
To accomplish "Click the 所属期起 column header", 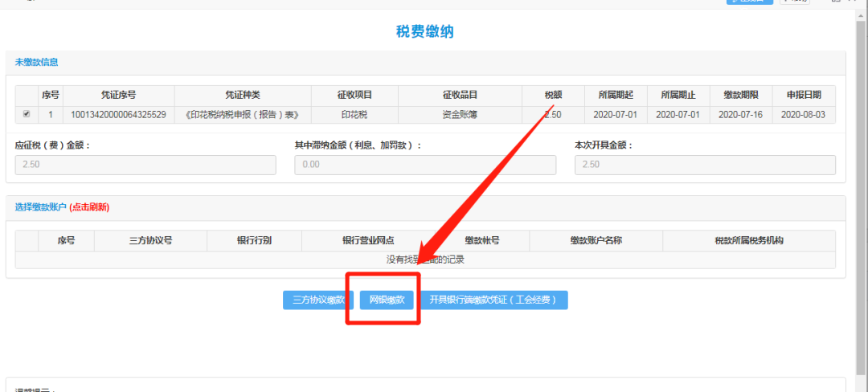I will click(x=616, y=95).
